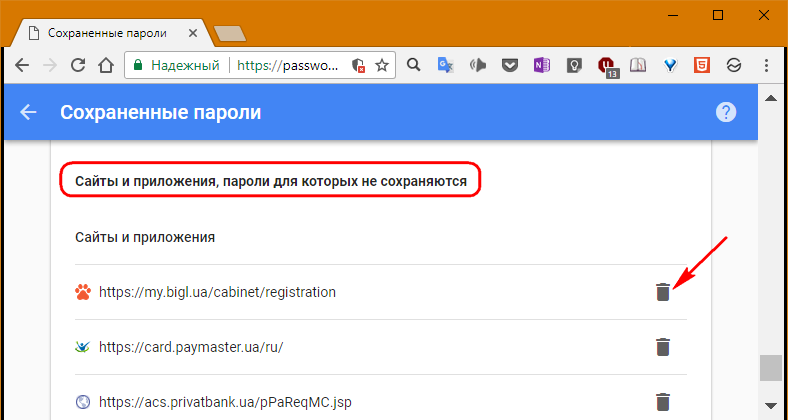Click the browser Back button
This screenshot has height=420, width=788.
[x=22, y=65]
